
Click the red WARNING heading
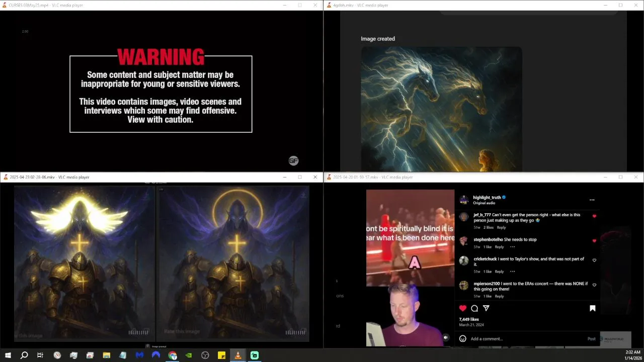[161, 57]
